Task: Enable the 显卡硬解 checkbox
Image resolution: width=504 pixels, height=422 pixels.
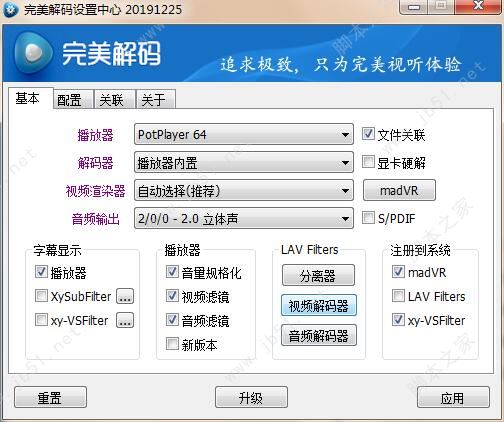Action: pos(368,162)
